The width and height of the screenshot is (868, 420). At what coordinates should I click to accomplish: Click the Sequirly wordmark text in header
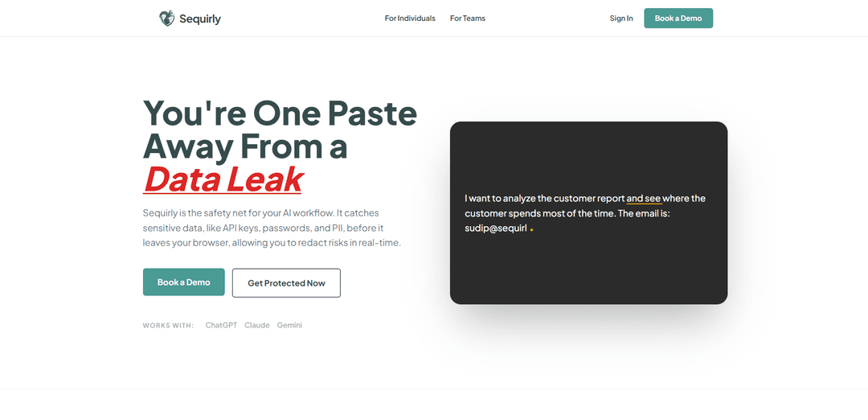tap(200, 19)
